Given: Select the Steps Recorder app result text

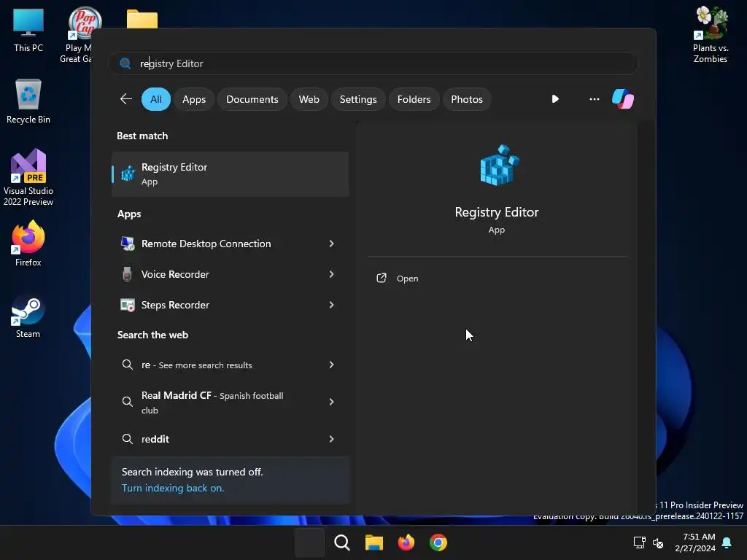Looking at the screenshot, I should [175, 305].
